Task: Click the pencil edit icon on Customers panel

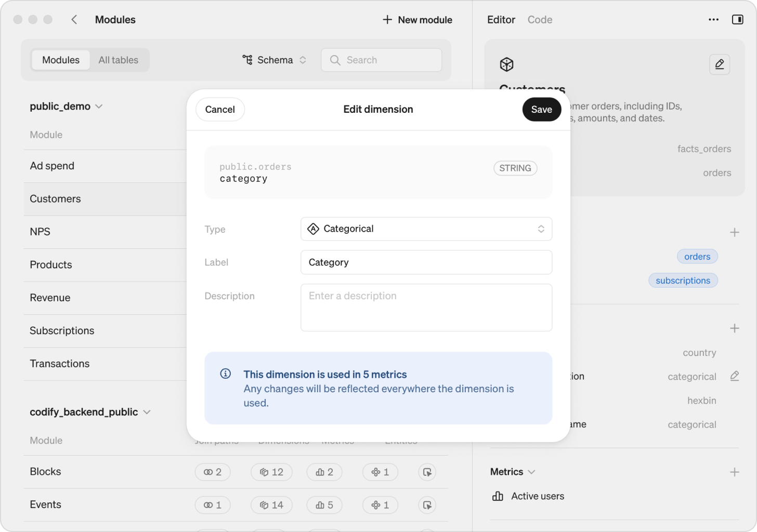Action: (x=720, y=64)
